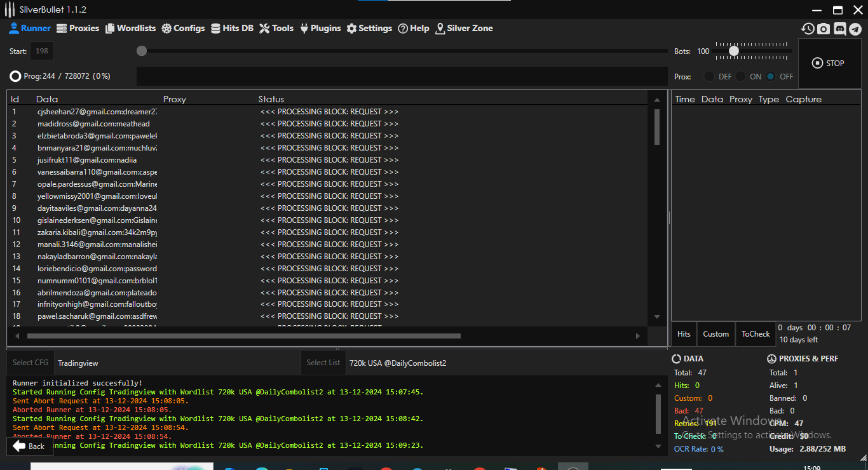Click the camera screenshot icon
The image size is (868, 470).
tap(824, 29)
